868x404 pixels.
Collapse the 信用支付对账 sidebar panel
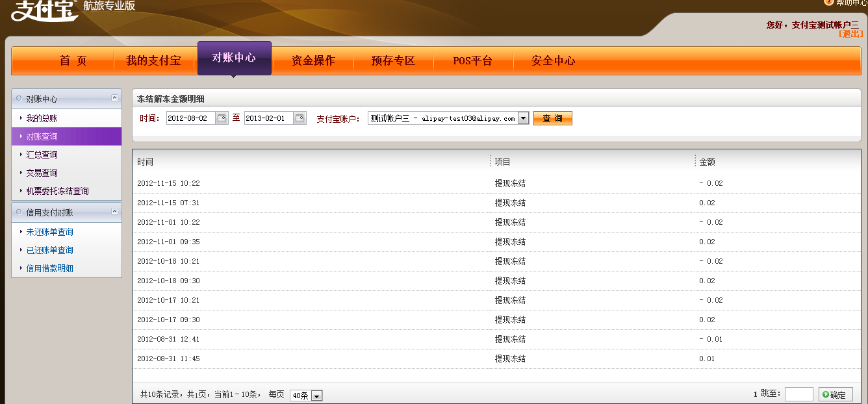(114, 212)
